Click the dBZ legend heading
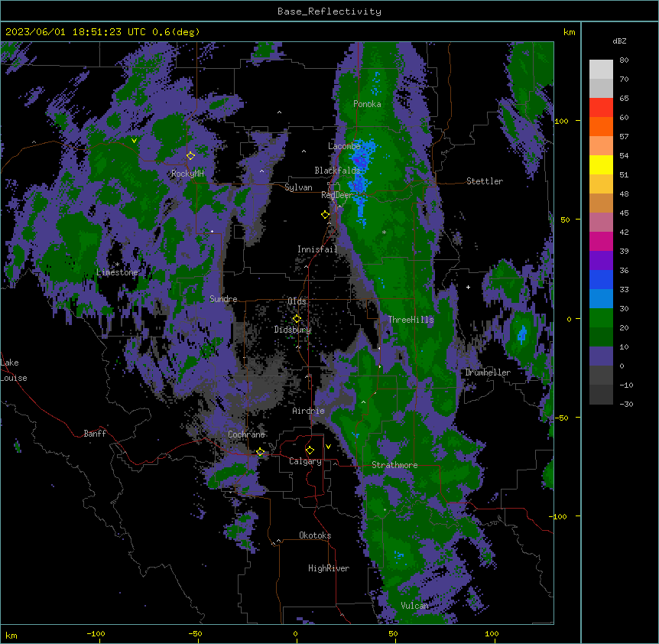This screenshot has height=644, width=659. tap(619, 41)
